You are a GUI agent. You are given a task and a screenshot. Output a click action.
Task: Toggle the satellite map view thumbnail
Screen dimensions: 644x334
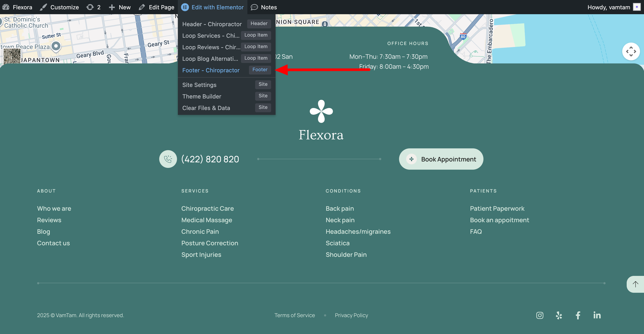pyautogui.click(x=12, y=56)
